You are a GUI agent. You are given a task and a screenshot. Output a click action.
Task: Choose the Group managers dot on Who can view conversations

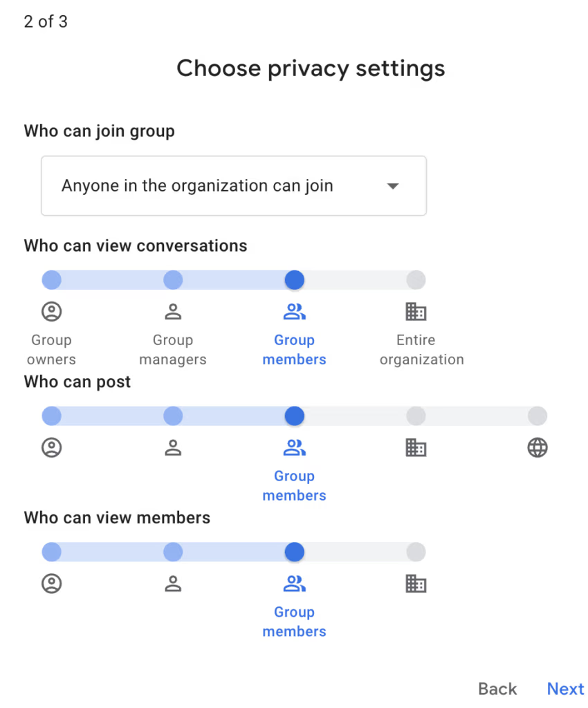[173, 279]
